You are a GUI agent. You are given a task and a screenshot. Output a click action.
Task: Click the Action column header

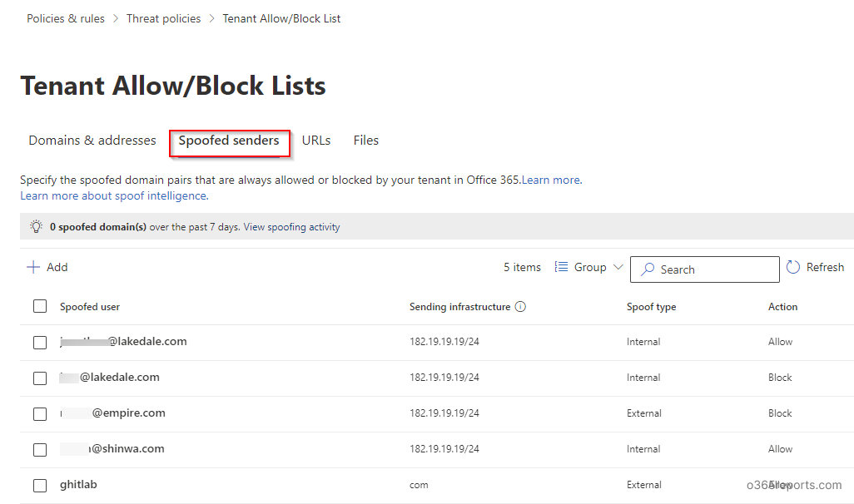pos(782,307)
